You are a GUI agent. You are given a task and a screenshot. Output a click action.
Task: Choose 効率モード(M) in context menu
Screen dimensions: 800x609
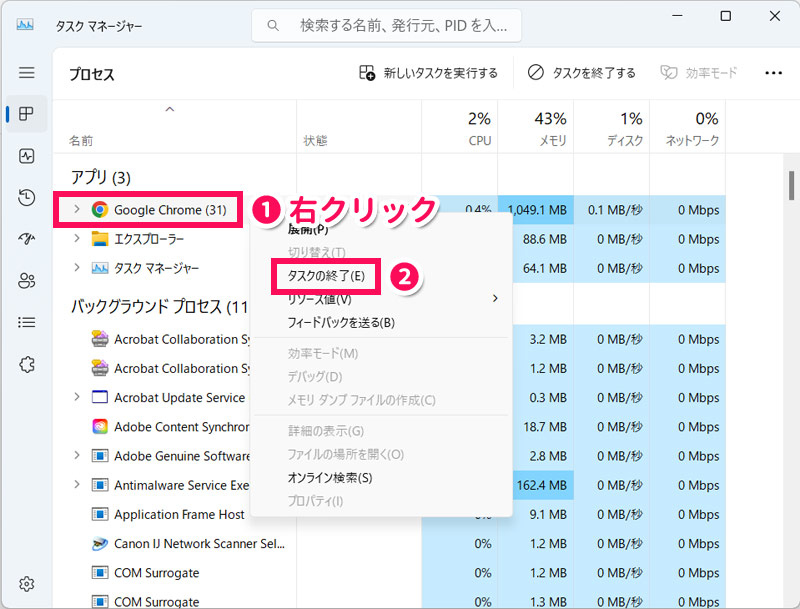[322, 353]
